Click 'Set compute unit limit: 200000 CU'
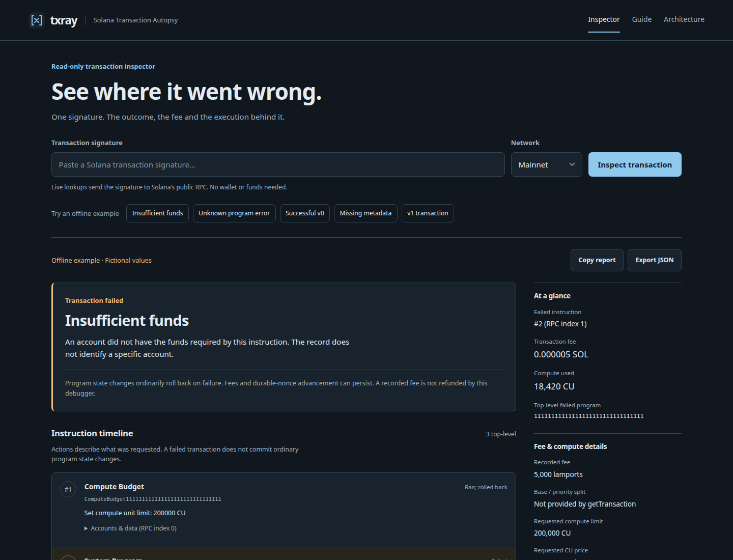Viewport: 733px width, 560px height. pyautogui.click(x=135, y=513)
